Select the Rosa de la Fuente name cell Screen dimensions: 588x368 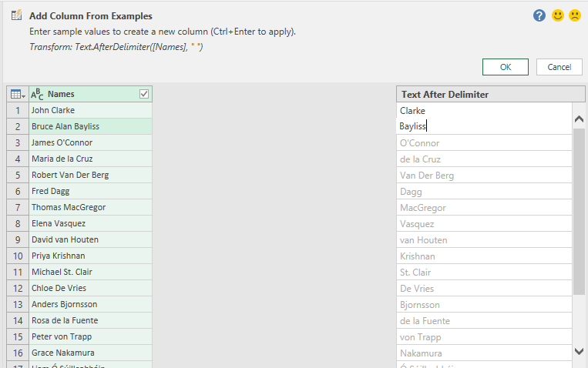click(x=90, y=320)
